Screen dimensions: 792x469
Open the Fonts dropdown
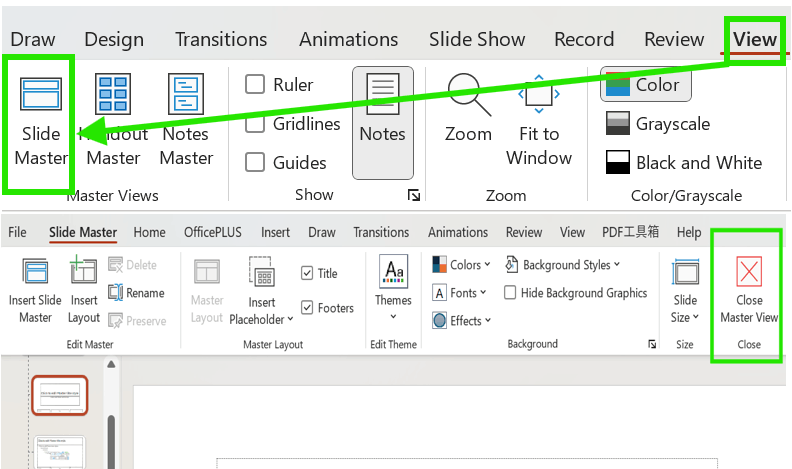(x=460, y=293)
